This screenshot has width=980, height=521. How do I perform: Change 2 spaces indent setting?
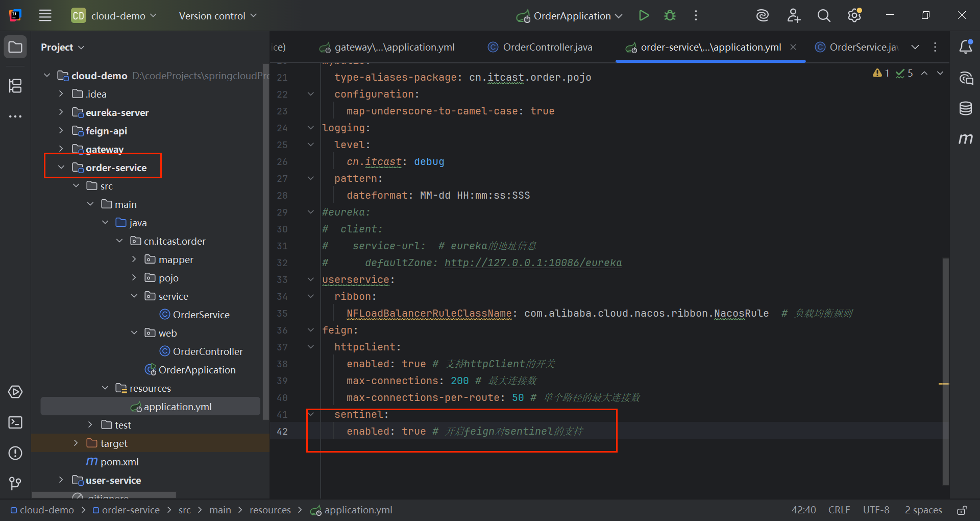(923, 510)
